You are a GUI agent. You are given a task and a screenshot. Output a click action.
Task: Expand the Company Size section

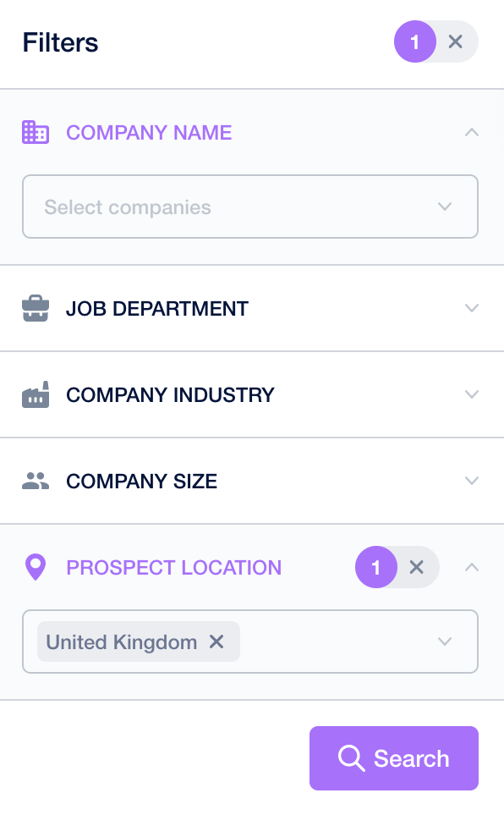(x=472, y=481)
